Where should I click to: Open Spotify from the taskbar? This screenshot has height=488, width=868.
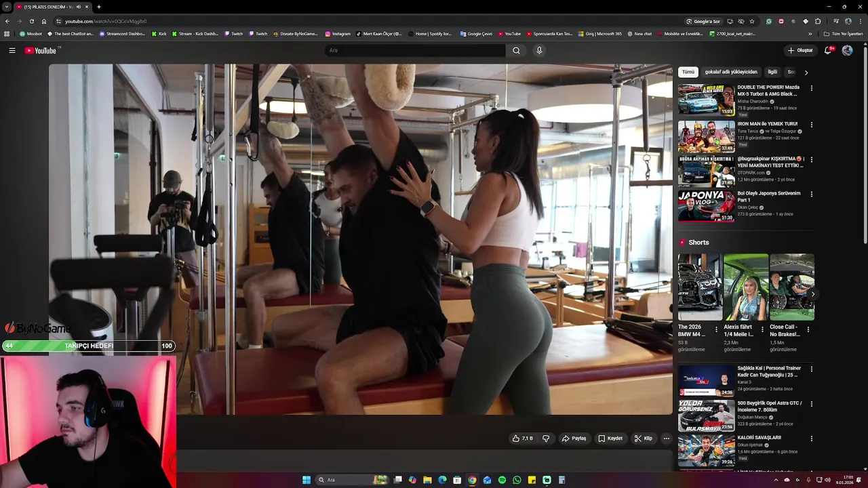click(502, 480)
